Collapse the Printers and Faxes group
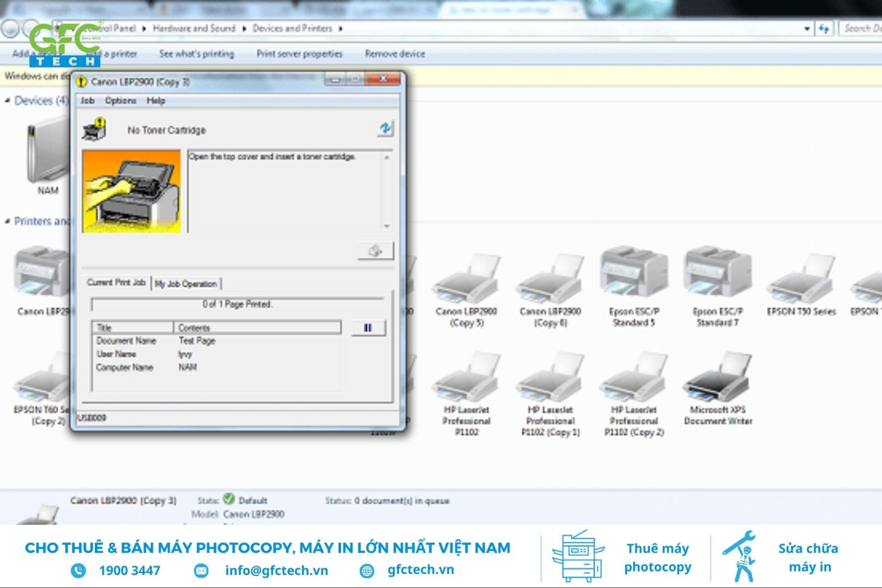This screenshot has width=882, height=588. click(x=8, y=221)
